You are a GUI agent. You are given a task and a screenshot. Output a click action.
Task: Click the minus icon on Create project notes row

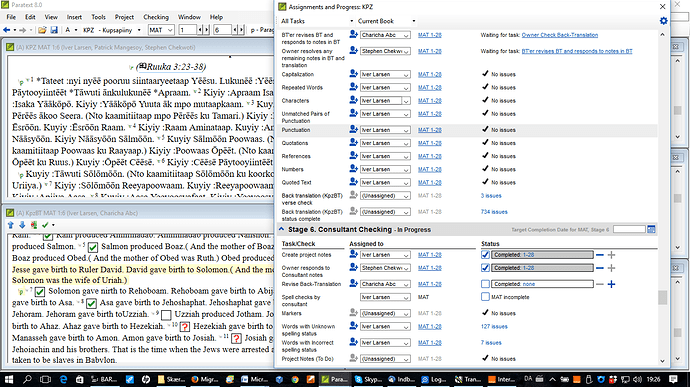pos(600,254)
